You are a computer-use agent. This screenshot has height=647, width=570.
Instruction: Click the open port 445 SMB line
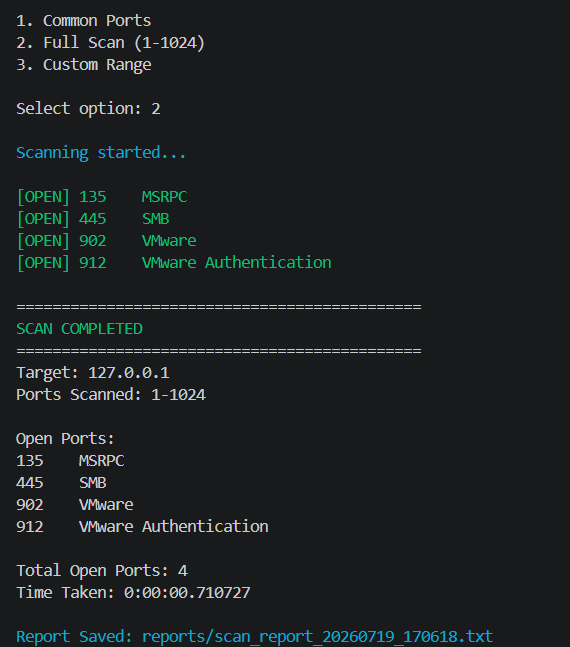click(92, 219)
